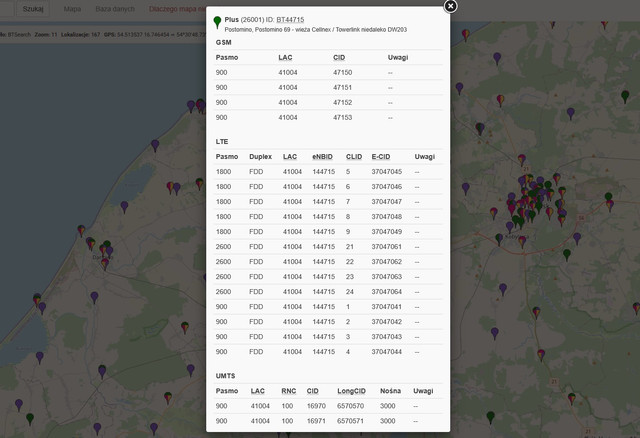Select E-CID value 37047044
This screenshot has height=438, width=640.
coord(387,352)
